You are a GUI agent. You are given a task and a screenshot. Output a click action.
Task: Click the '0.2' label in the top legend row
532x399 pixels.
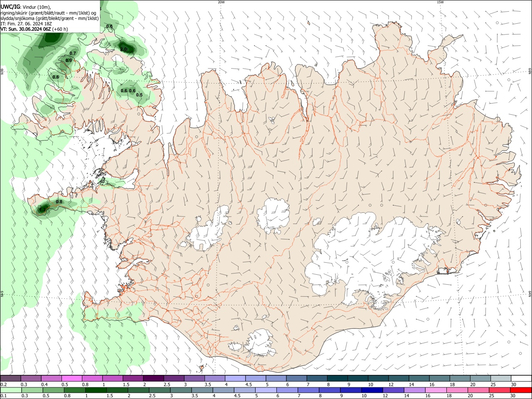(3, 384)
